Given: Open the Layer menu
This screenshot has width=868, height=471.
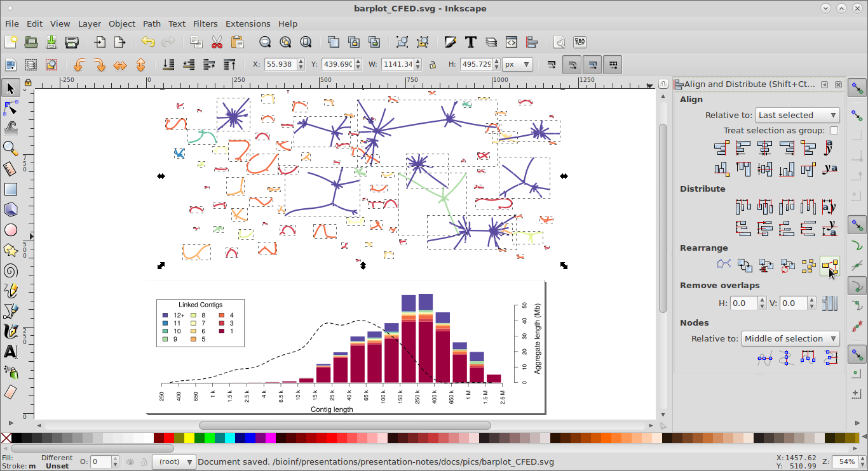Looking at the screenshot, I should click(x=90, y=23).
